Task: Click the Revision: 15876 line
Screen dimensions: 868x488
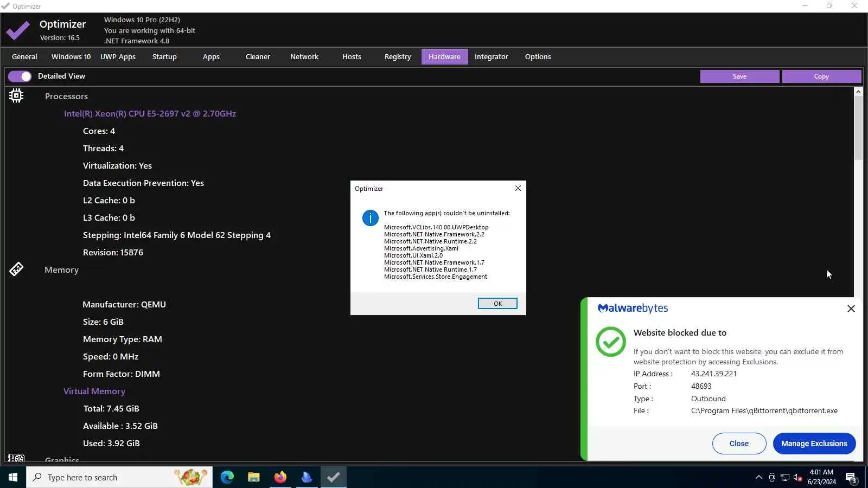Action: point(113,252)
